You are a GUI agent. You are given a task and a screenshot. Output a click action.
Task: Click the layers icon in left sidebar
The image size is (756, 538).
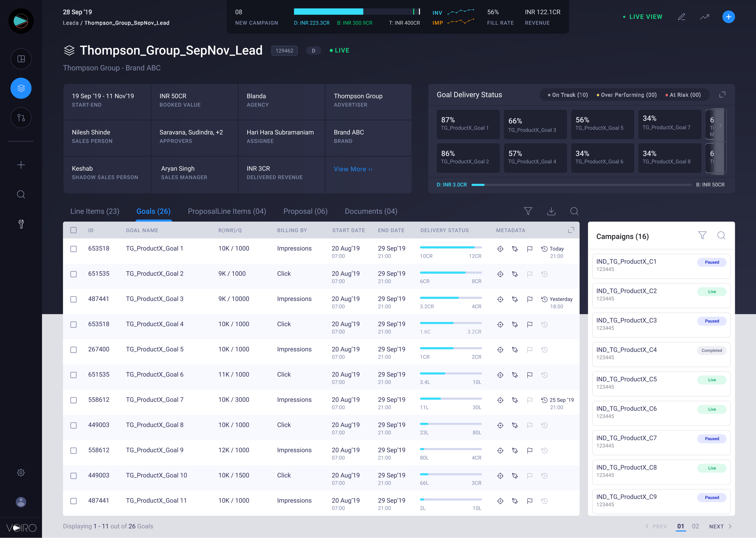pos(21,88)
